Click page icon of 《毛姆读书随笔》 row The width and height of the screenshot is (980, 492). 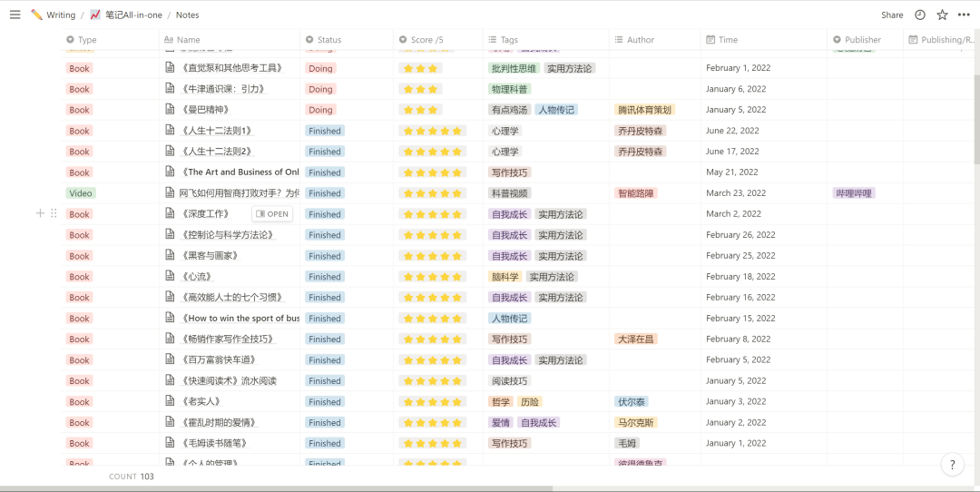click(x=170, y=443)
